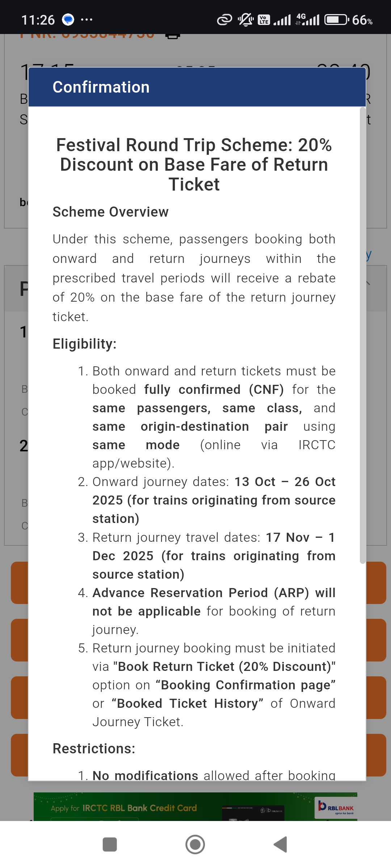Click the Eligibility section heading

point(84,344)
